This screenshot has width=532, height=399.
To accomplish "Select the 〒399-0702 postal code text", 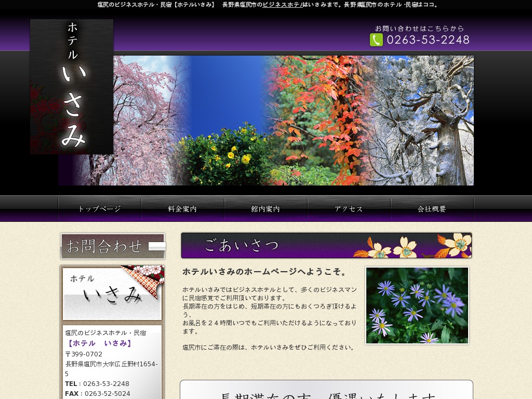I will (84, 354).
